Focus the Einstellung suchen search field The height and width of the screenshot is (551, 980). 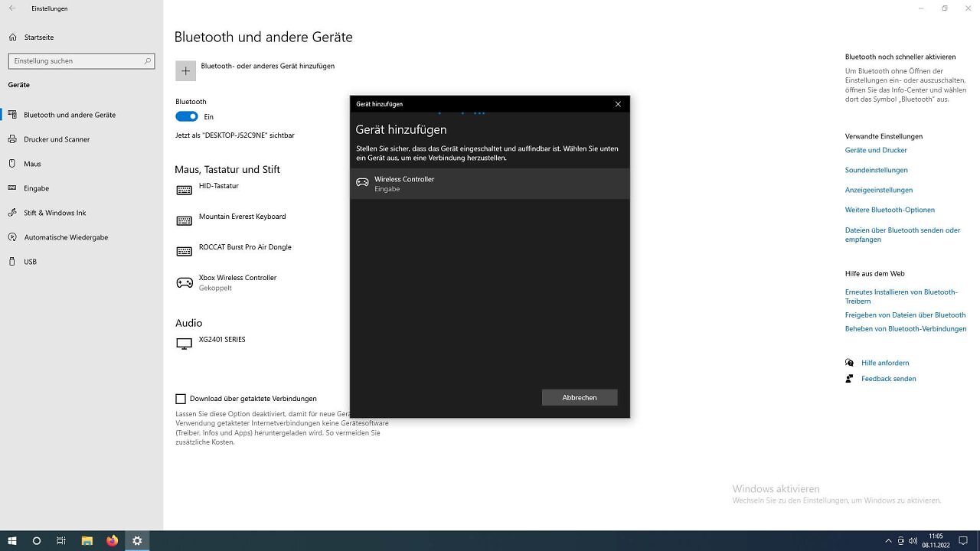pos(81,60)
